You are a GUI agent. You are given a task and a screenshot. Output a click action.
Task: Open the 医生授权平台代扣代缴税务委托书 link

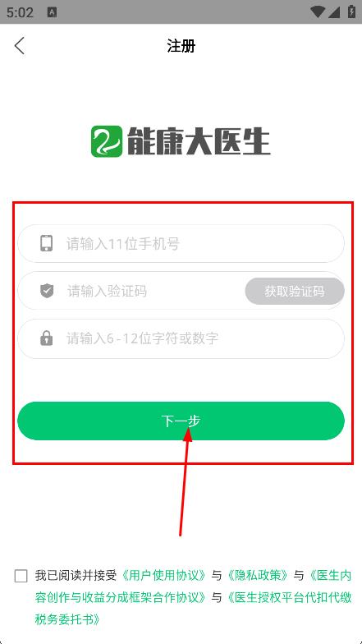194,608
